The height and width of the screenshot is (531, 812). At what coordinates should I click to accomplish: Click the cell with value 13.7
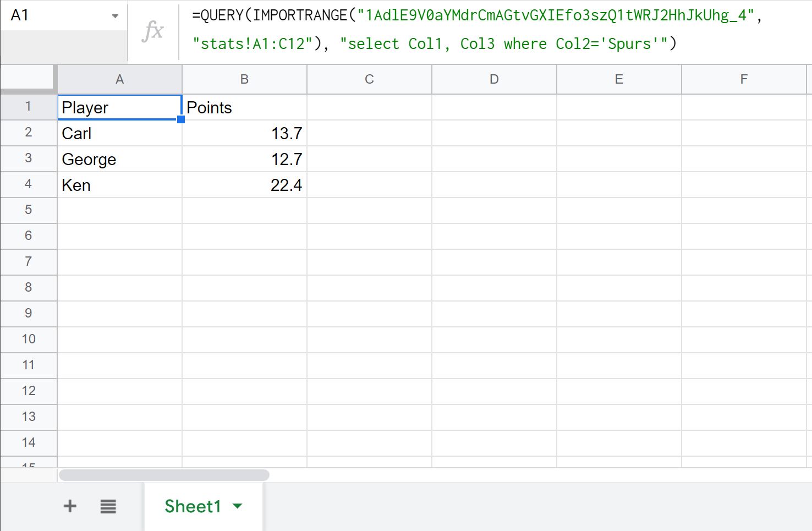245,133
